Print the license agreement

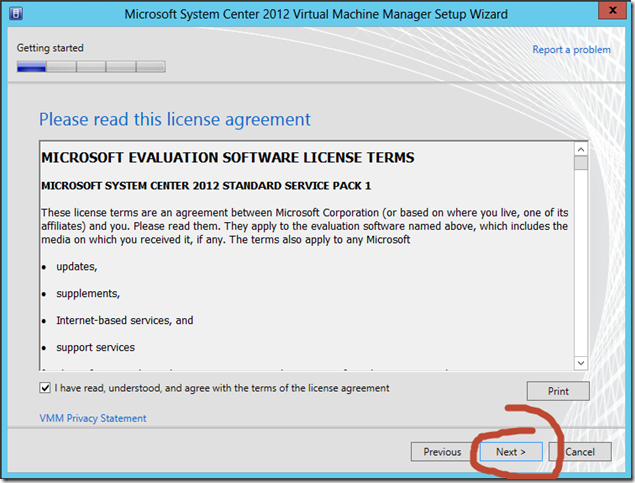558,391
